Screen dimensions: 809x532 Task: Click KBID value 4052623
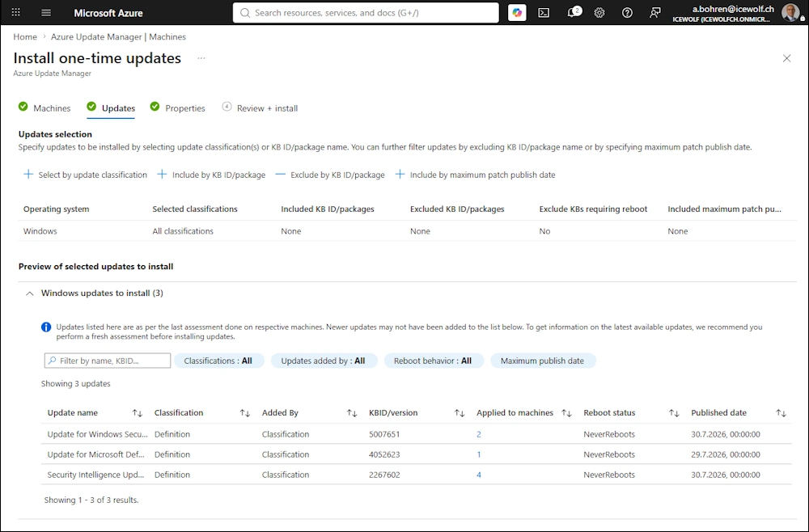384,454
